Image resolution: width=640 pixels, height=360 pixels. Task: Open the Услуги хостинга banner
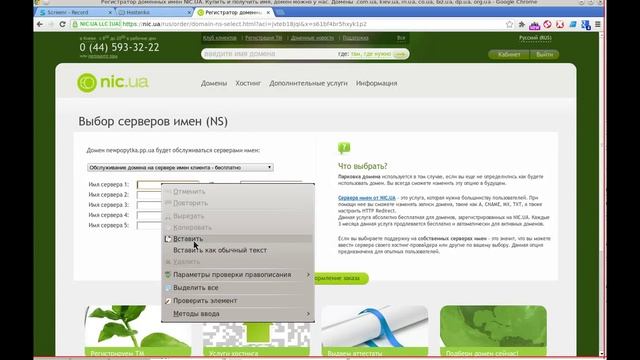[x=256, y=331]
